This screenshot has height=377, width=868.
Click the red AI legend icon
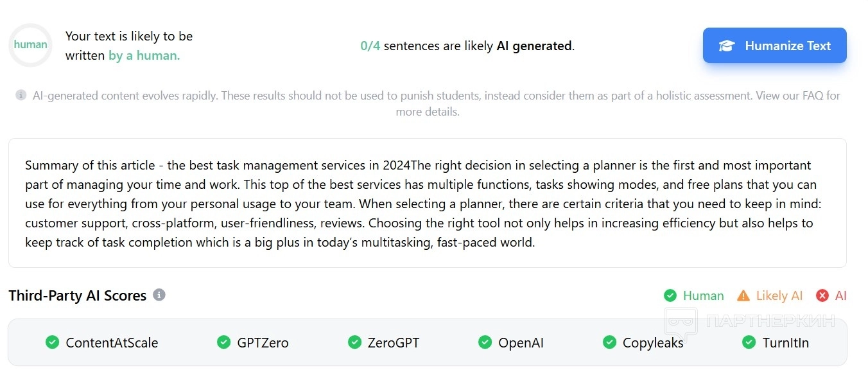pyautogui.click(x=822, y=295)
